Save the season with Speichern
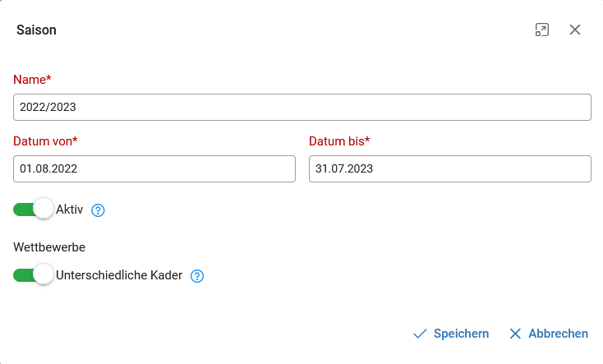The width and height of the screenshot is (603, 364). (461, 334)
